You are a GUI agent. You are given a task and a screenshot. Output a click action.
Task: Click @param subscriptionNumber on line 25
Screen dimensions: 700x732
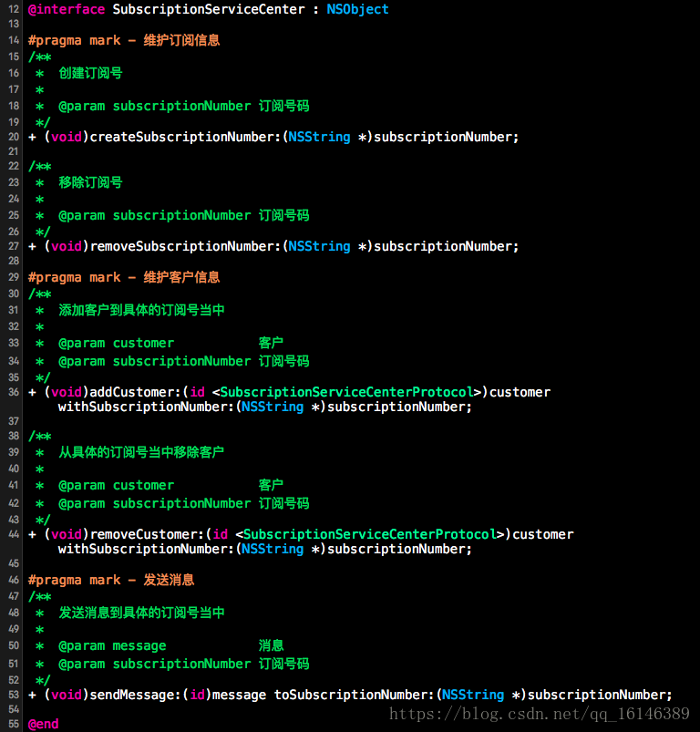pyautogui.click(x=154, y=215)
